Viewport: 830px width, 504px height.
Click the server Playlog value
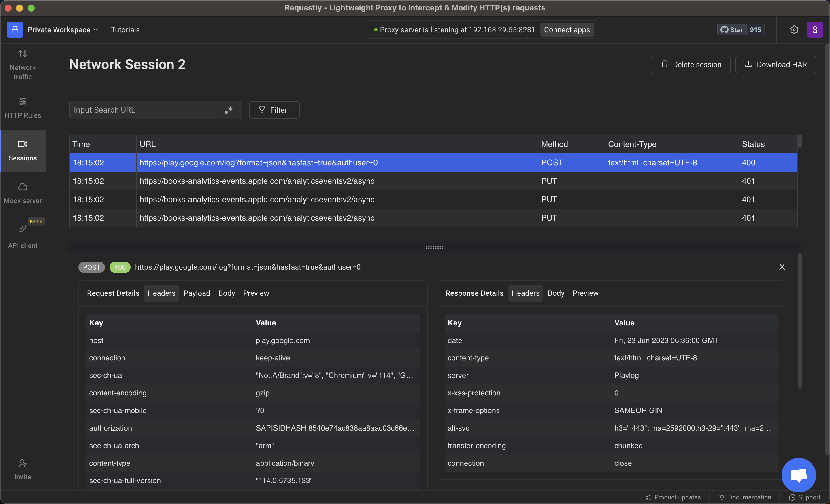tap(626, 375)
